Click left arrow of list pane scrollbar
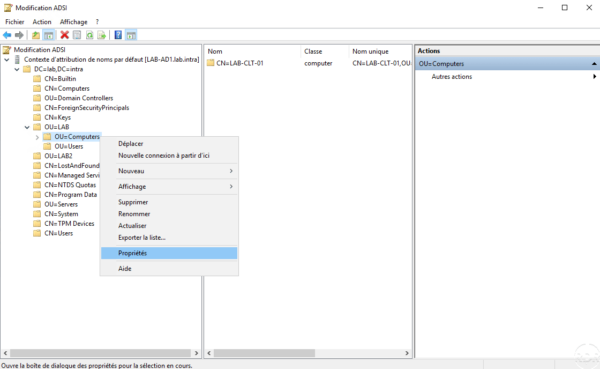The image size is (600, 369). click(209, 353)
